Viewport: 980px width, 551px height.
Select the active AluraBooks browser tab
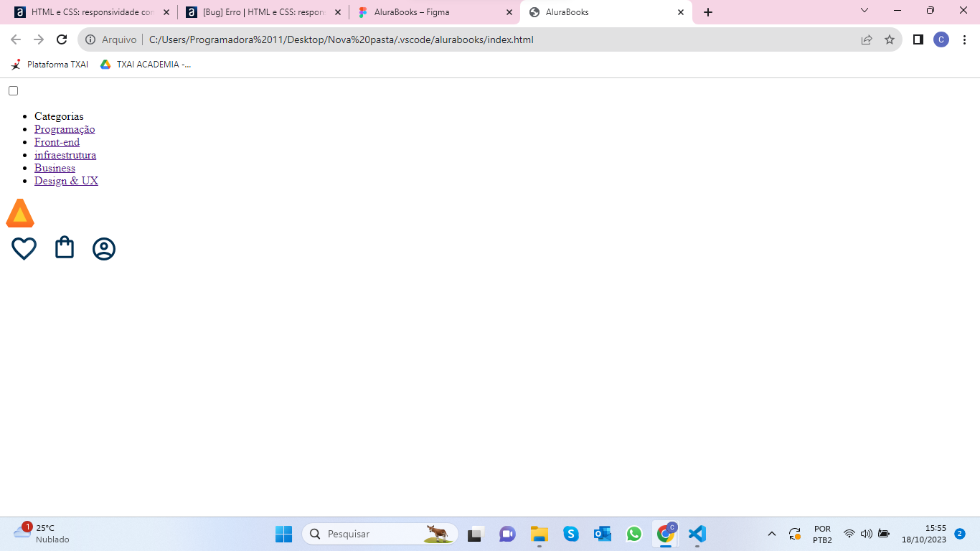coord(606,12)
